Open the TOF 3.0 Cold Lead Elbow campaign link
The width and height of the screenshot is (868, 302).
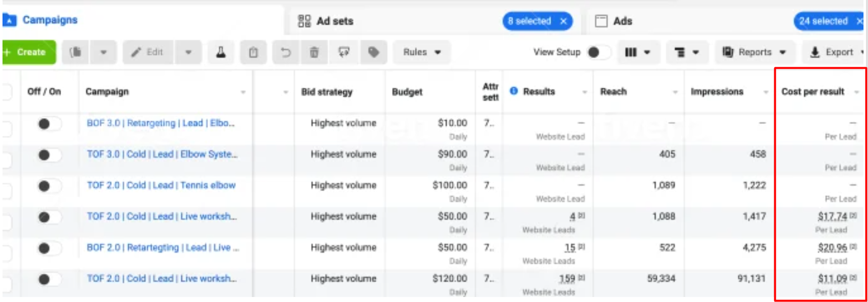[161, 154]
